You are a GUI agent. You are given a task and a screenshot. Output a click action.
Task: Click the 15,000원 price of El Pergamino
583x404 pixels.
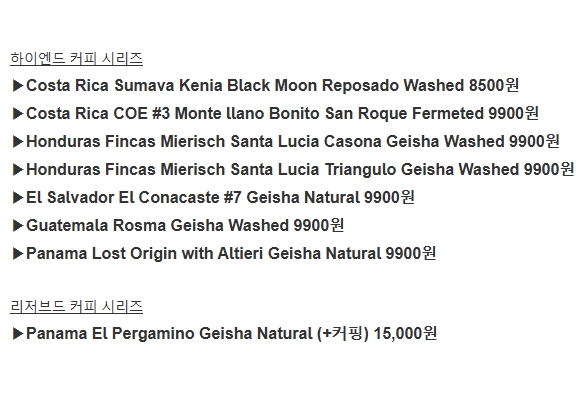click(405, 333)
